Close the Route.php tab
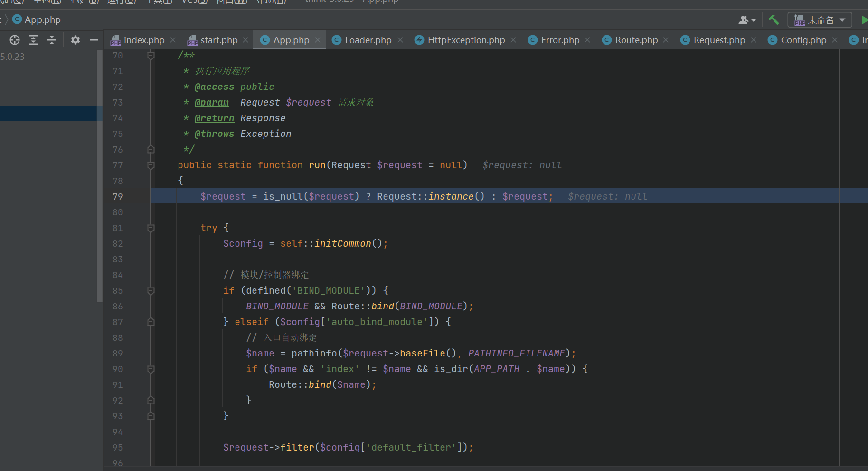Image resolution: width=868 pixels, height=471 pixels. point(666,40)
